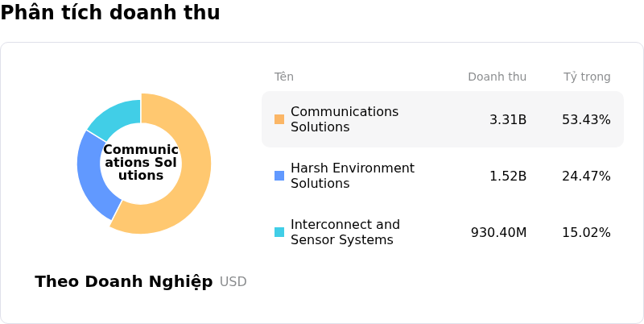Sort by the Doanh thu column header

497,77
